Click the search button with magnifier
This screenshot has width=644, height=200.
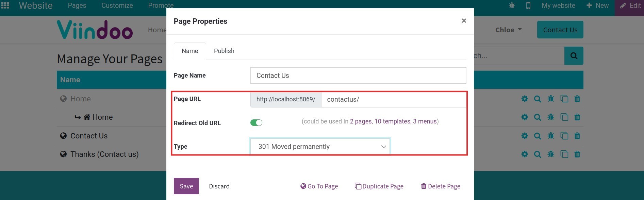[574, 56]
